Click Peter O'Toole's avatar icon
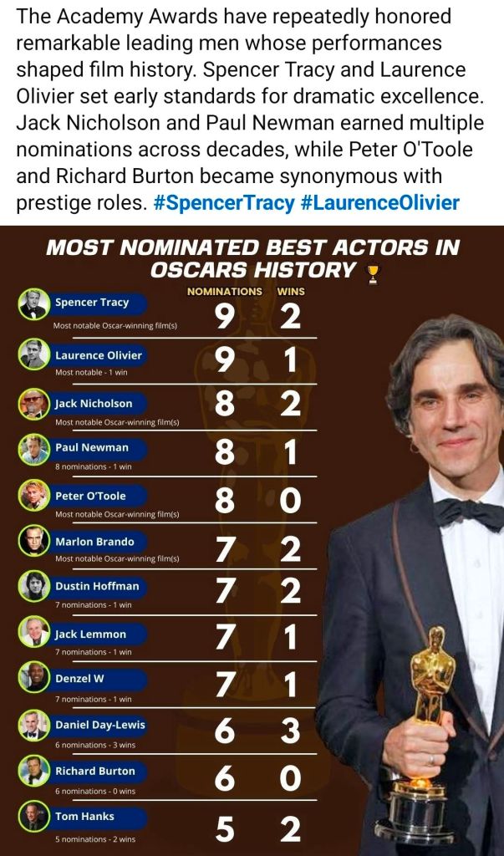Viewport: 504px width, 856px height. (x=34, y=496)
